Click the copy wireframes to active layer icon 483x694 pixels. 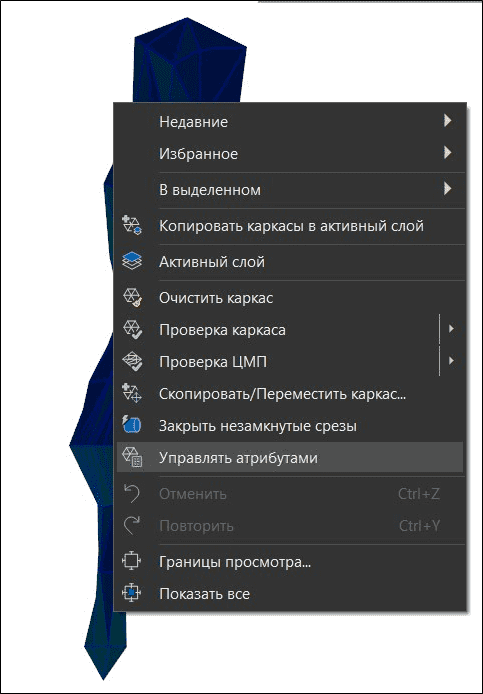[131, 226]
